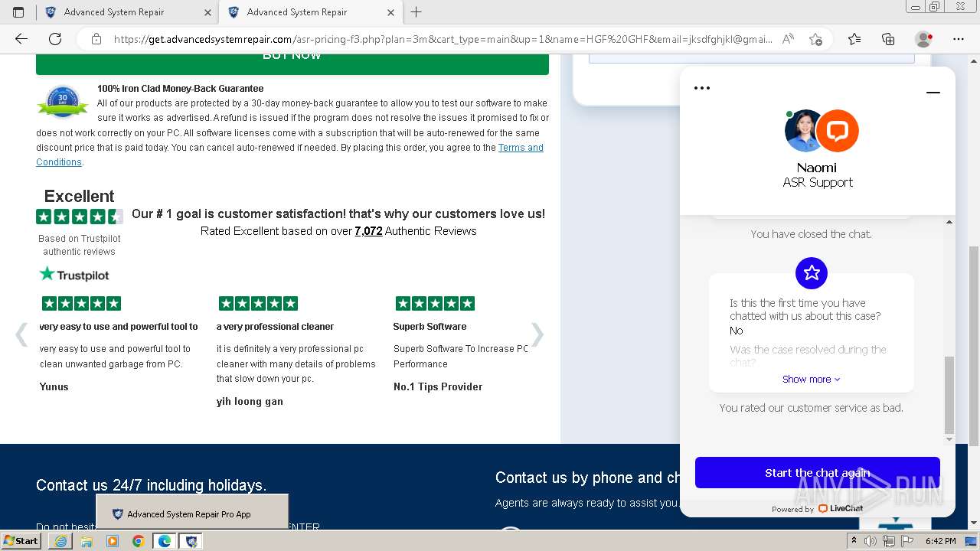The image size is (980, 551).
Task: Click the orange LiveChat logo badge
Action: 837,131
